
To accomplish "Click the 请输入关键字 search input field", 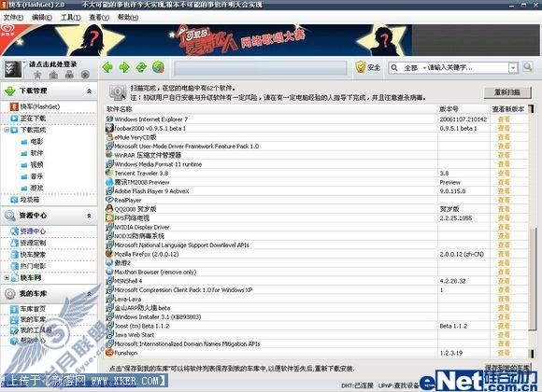I will tap(467, 68).
